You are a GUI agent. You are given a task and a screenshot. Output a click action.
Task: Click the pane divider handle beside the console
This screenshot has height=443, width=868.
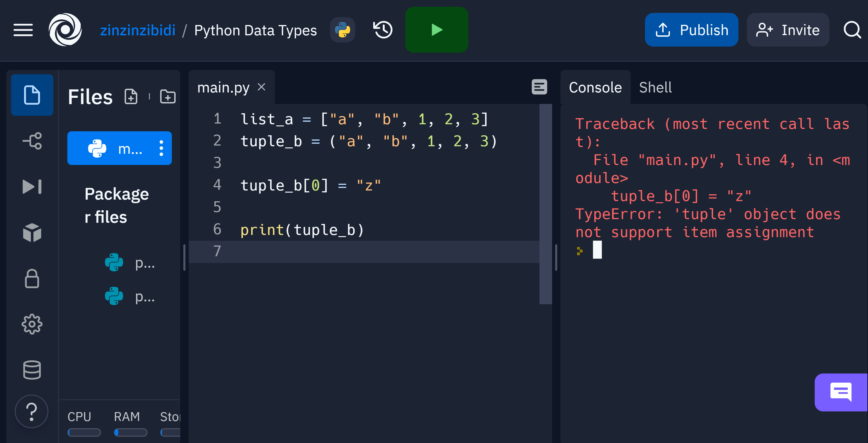(556, 257)
